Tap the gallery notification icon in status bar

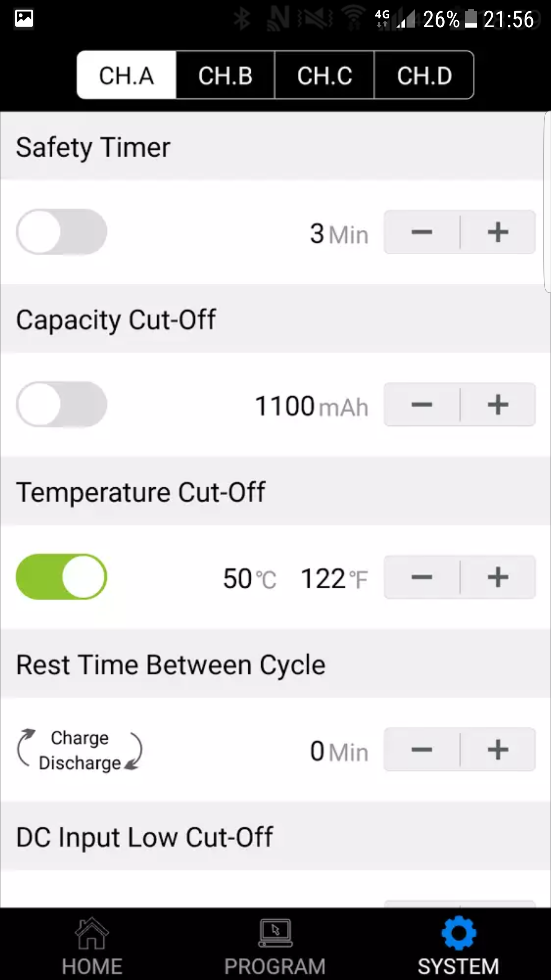click(24, 18)
